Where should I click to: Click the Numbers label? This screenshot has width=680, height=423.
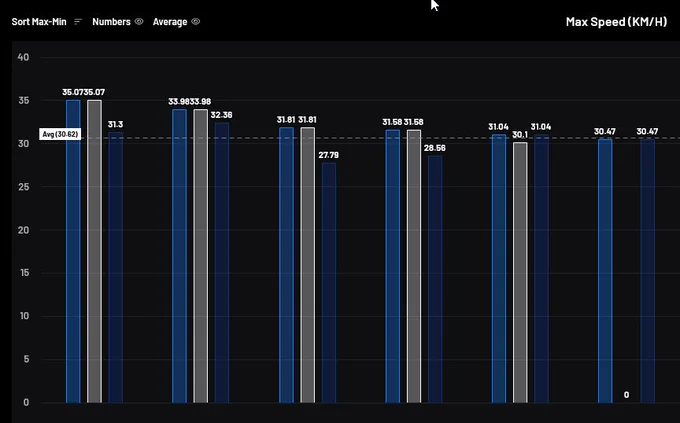tap(111, 22)
